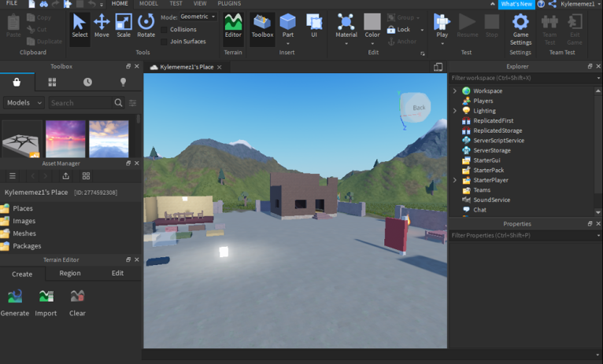Open the Material picker

click(346, 25)
